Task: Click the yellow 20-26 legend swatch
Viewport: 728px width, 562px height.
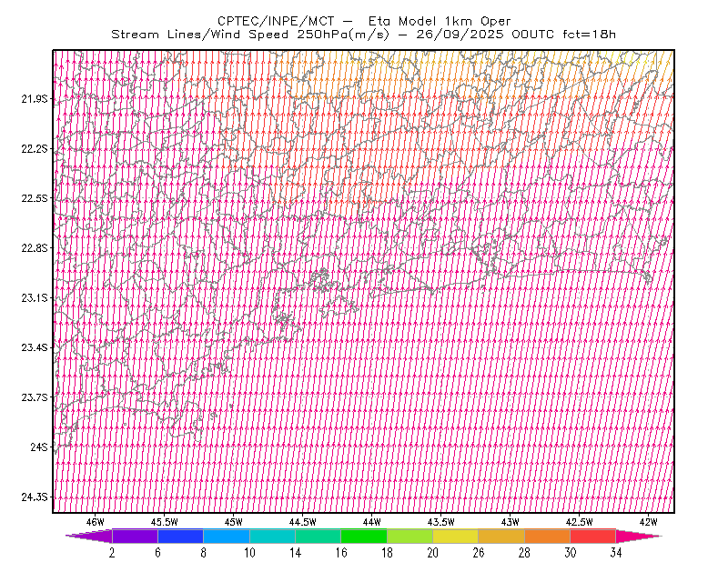Action: click(456, 536)
